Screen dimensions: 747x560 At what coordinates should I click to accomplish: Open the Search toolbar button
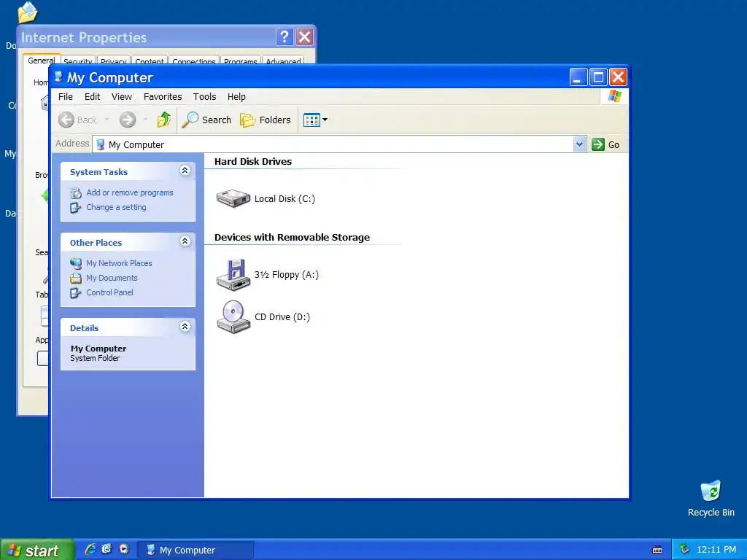[206, 120]
